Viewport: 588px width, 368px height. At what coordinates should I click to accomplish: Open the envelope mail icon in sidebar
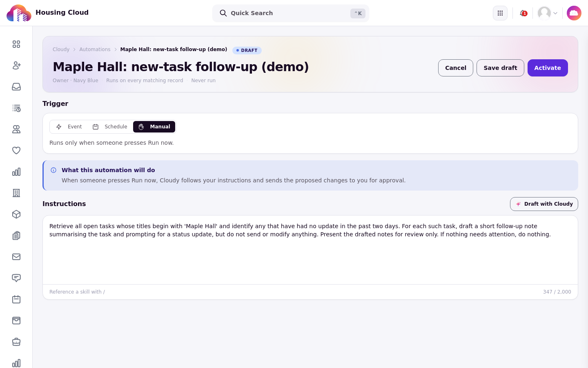click(16, 257)
